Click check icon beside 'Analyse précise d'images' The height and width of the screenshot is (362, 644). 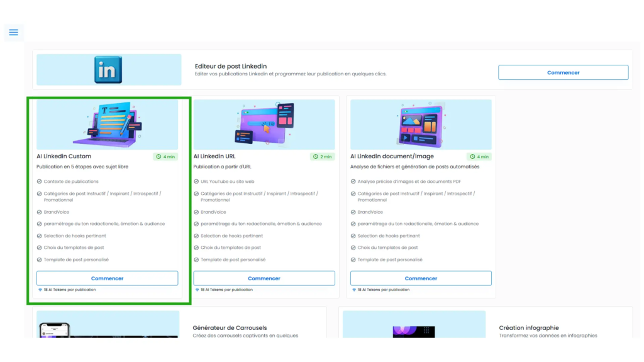(x=353, y=182)
